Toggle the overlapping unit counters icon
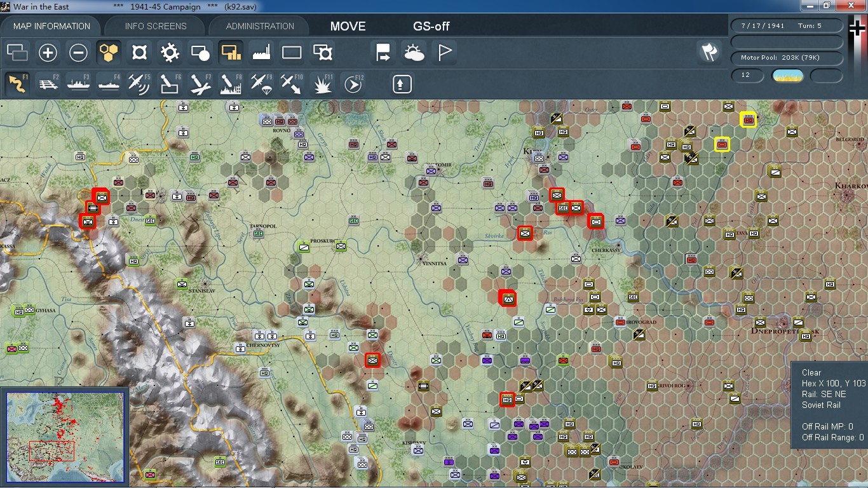Viewport: 868px width, 488px height. (x=17, y=53)
